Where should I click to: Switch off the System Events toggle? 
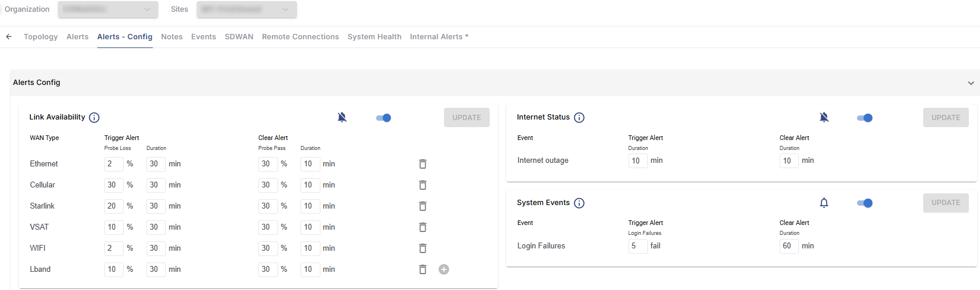pyautogui.click(x=865, y=203)
